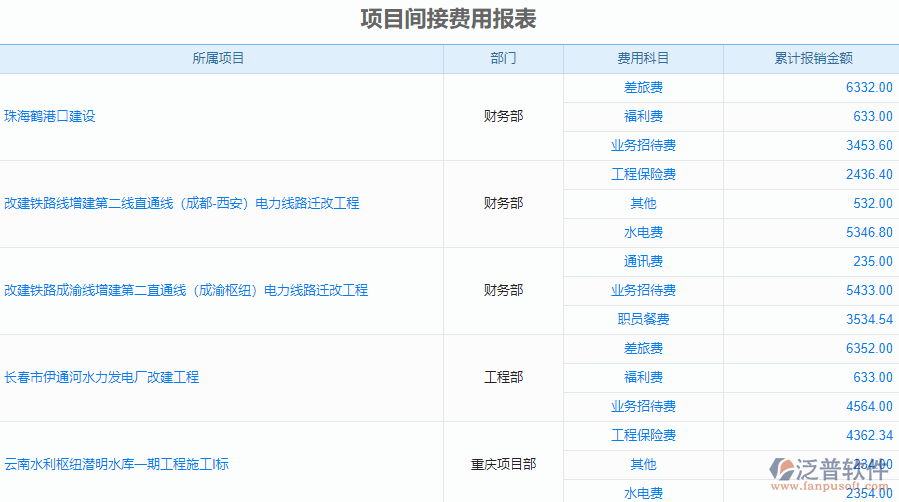Viewport: 899px width, 502px height.
Task: Open the 珠海鹤港口建设 project link
Action: coord(50,116)
